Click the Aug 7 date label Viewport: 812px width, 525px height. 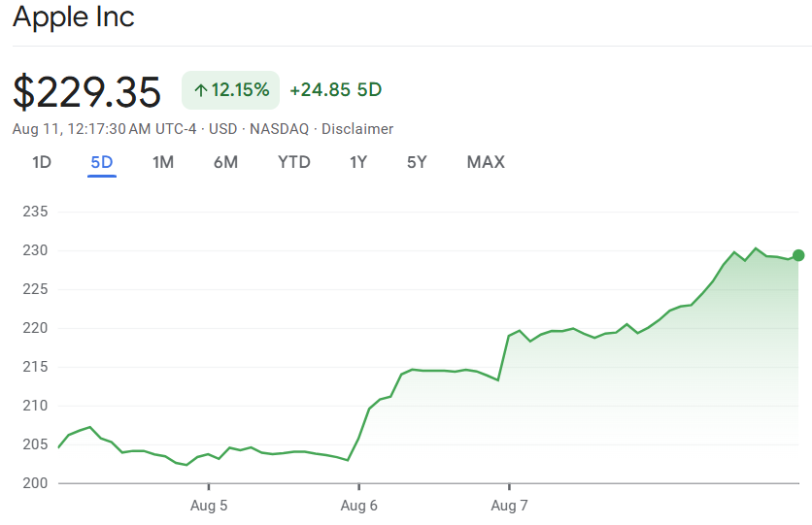509,506
